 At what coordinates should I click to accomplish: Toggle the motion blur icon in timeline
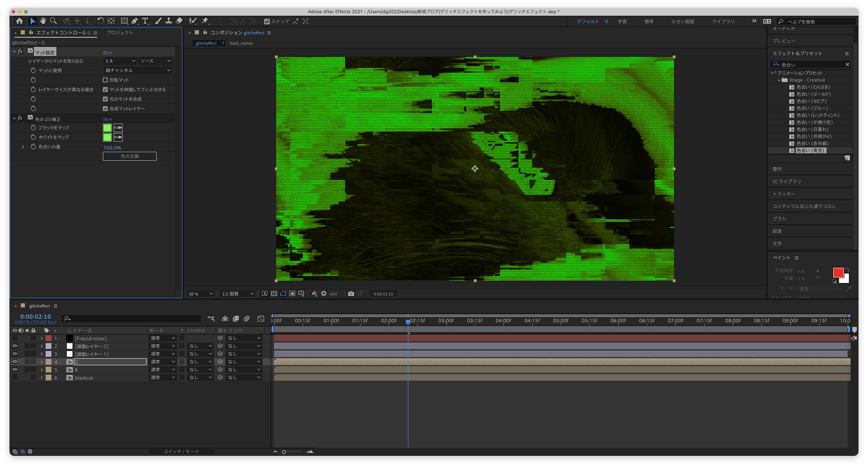click(247, 319)
